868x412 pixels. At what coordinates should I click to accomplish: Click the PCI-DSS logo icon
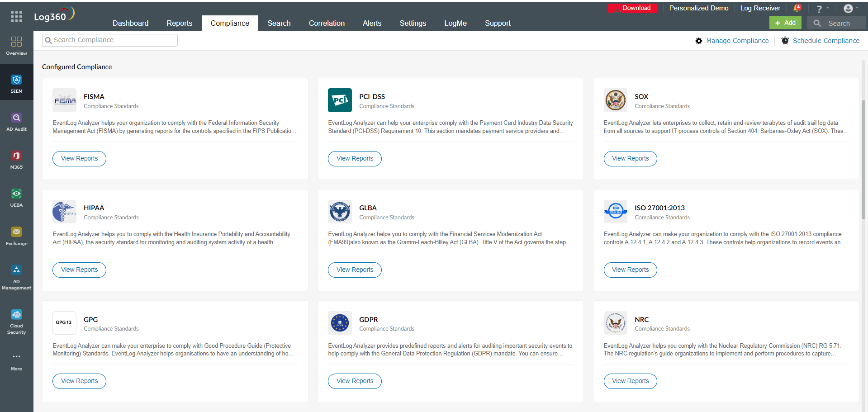pyautogui.click(x=340, y=100)
